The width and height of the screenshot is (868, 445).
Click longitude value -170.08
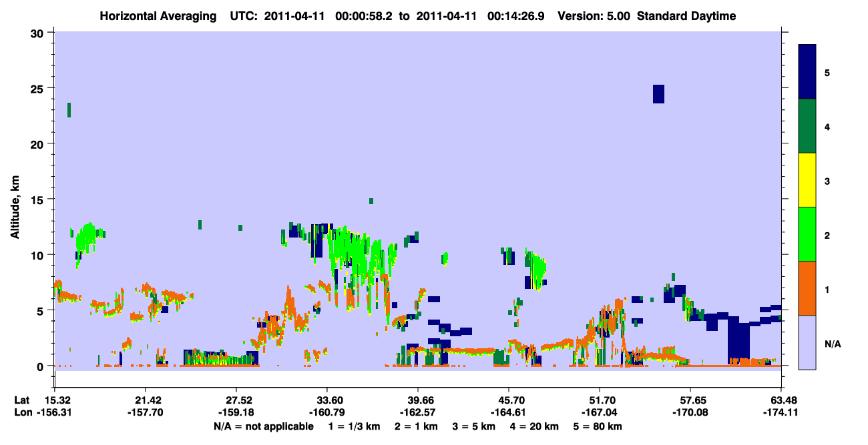690,412
